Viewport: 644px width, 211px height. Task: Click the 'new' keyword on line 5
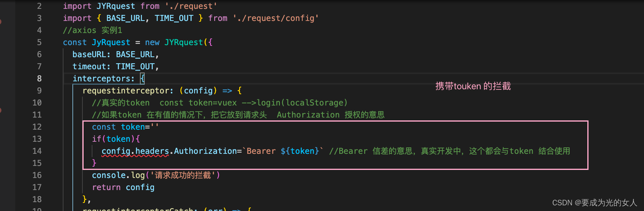click(x=152, y=42)
